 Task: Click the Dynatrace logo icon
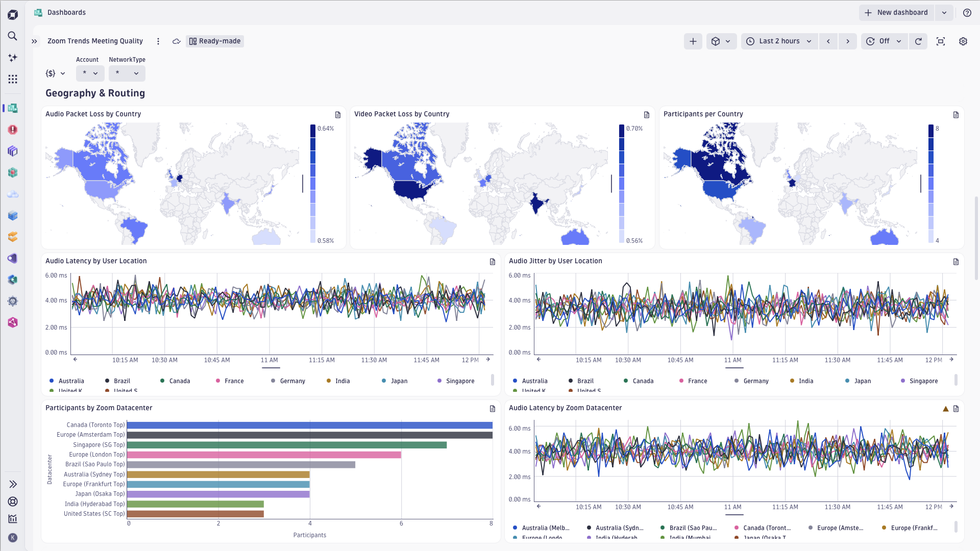pos(13,15)
